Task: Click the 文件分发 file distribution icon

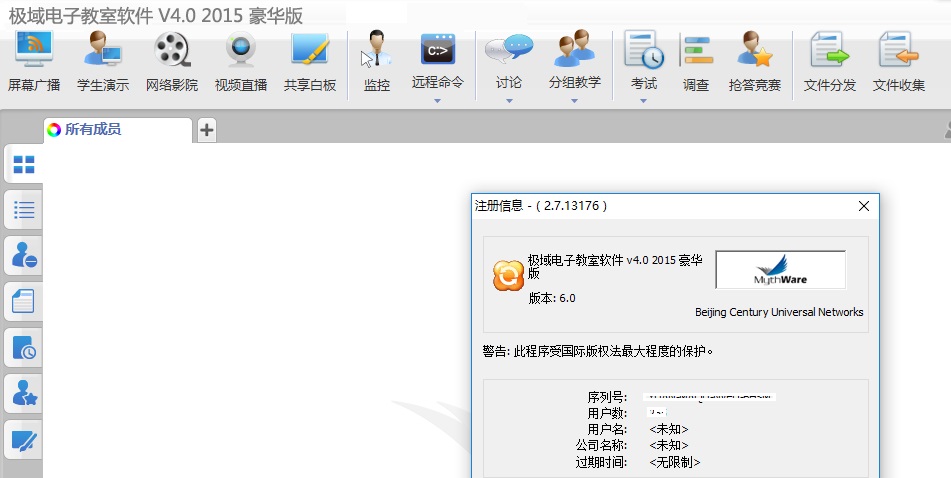Action: point(830,61)
